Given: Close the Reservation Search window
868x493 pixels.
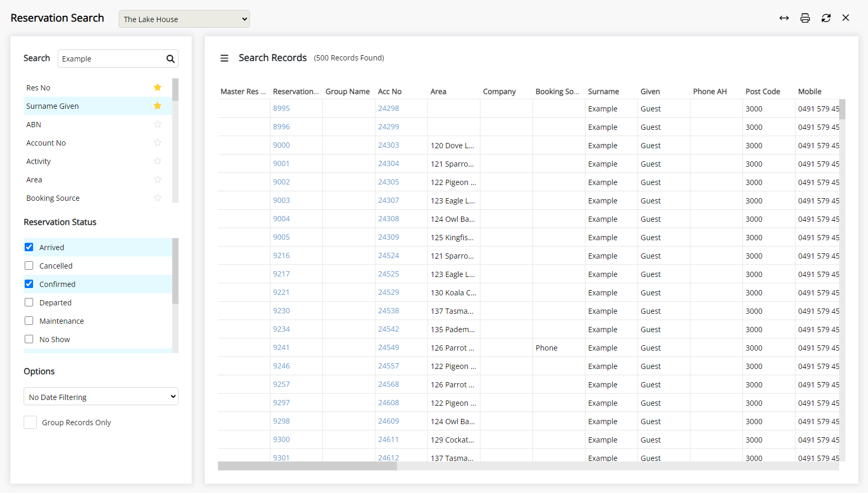Looking at the screenshot, I should (x=845, y=18).
